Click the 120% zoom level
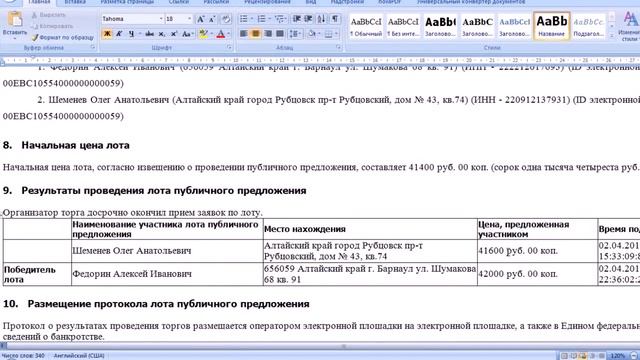 [618, 356]
